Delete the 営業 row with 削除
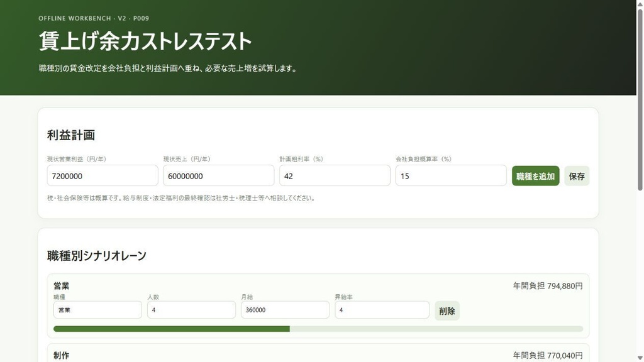644x362 pixels. tap(447, 310)
